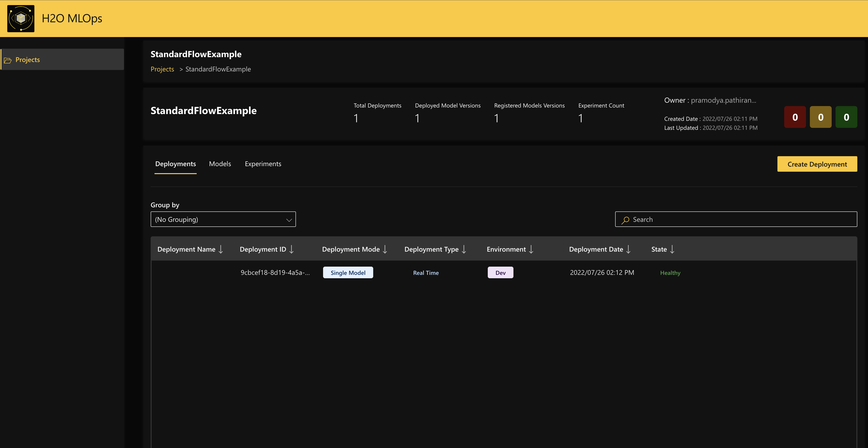
Task: Click the yellow status counter box
Action: (x=821, y=117)
